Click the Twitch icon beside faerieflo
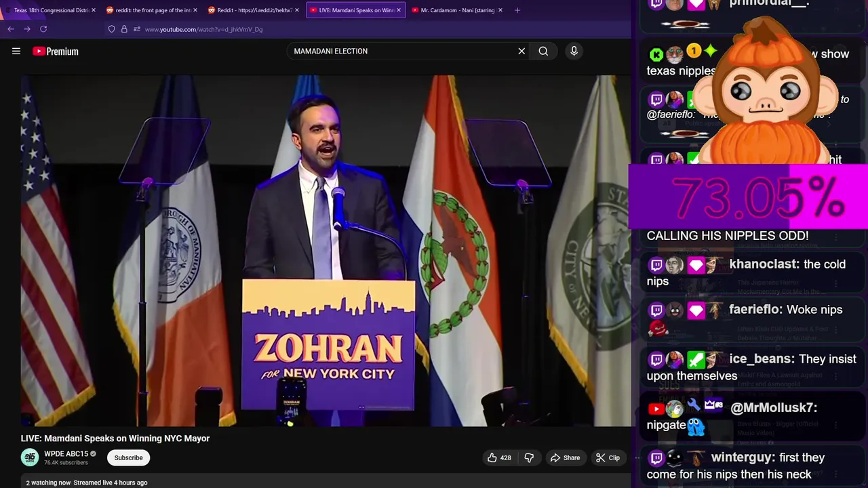This screenshot has width=868, height=488. point(656,310)
